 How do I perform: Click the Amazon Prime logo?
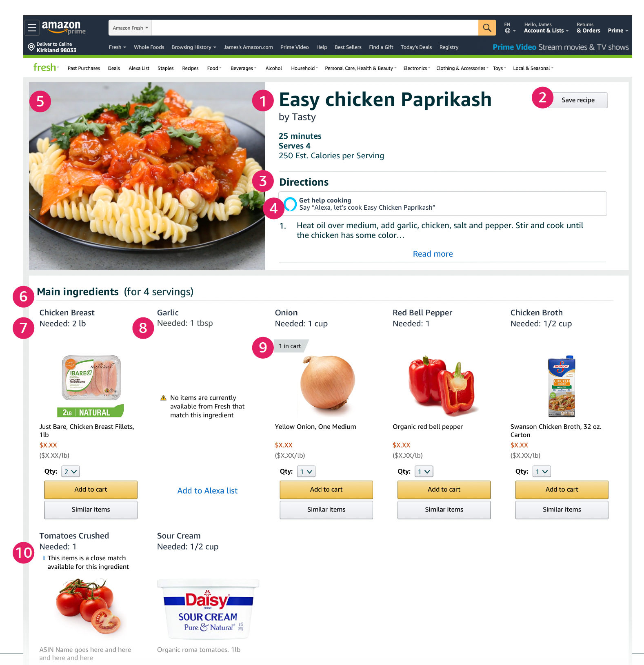(x=63, y=28)
